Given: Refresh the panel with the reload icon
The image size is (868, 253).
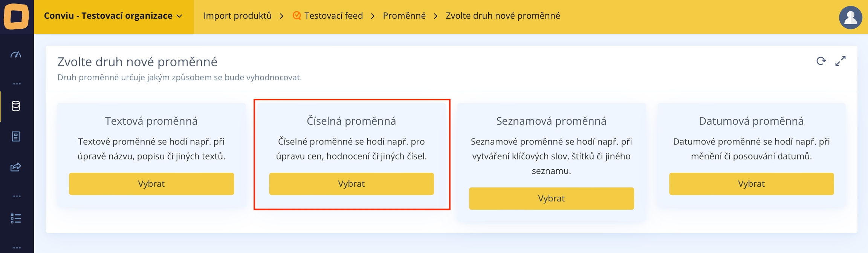Looking at the screenshot, I should [x=821, y=61].
